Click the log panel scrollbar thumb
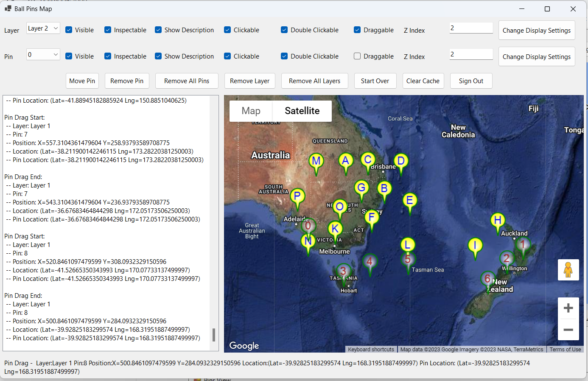This screenshot has width=588, height=381. point(214,335)
